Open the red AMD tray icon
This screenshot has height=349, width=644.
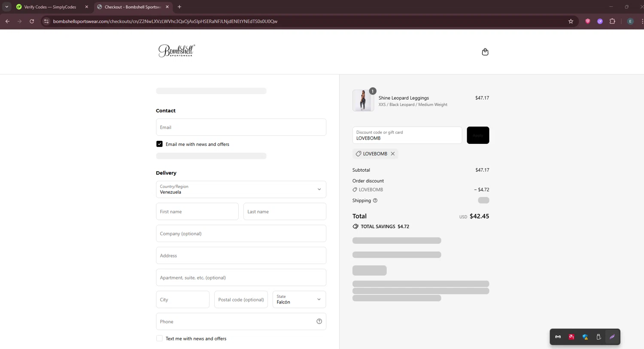571,337
